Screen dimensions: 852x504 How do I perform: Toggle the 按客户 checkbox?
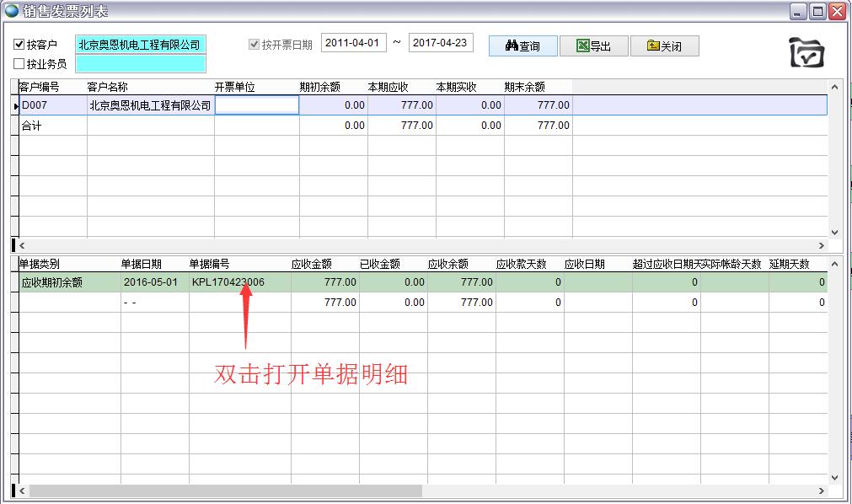tap(19, 45)
